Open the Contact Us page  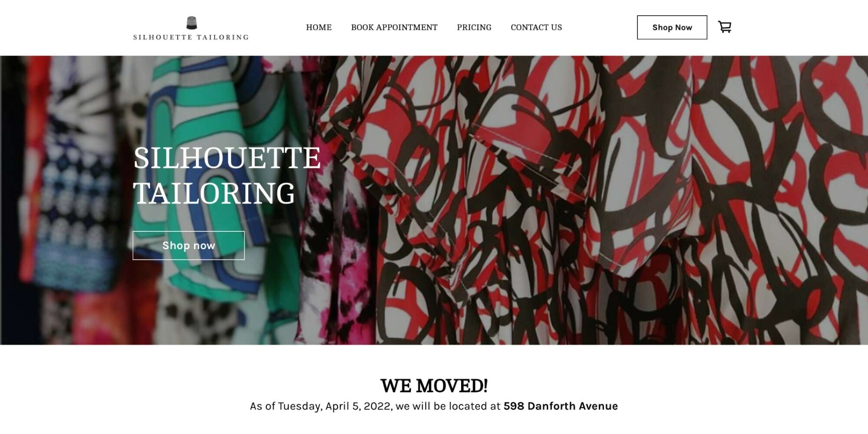pyautogui.click(x=536, y=27)
